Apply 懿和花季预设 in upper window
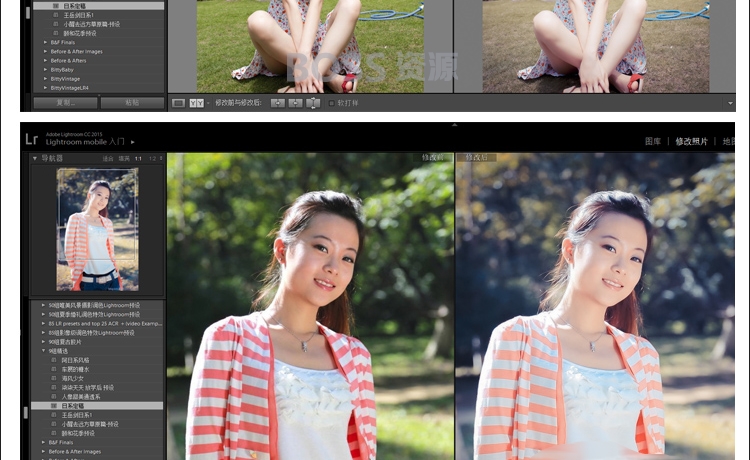 (80, 33)
